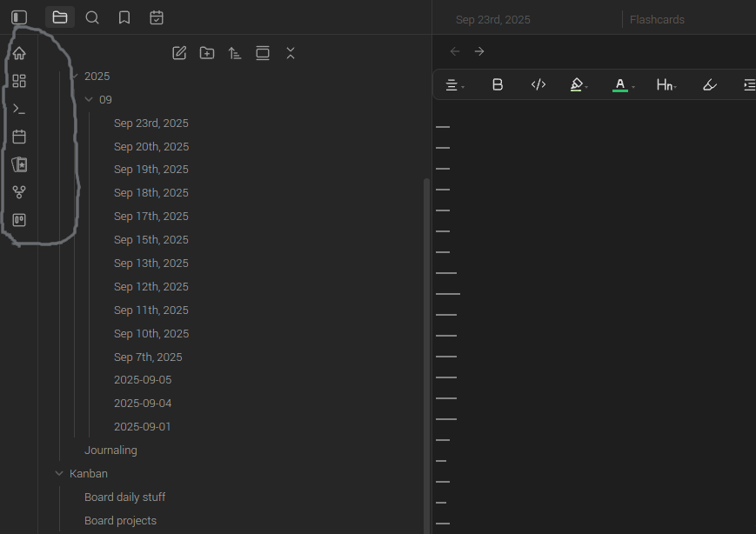Switch to the Search sidebar tab
This screenshot has width=756, height=534.
(92, 17)
